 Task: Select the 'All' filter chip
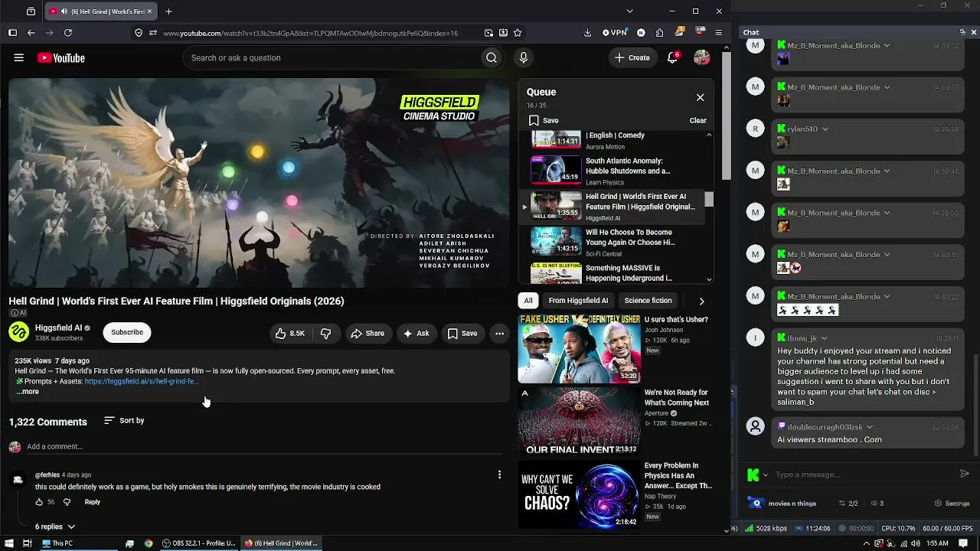(528, 301)
